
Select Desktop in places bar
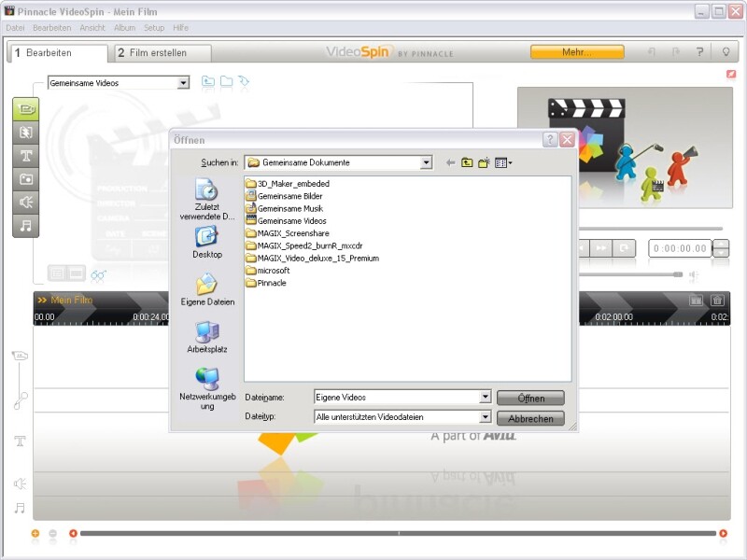coord(207,243)
